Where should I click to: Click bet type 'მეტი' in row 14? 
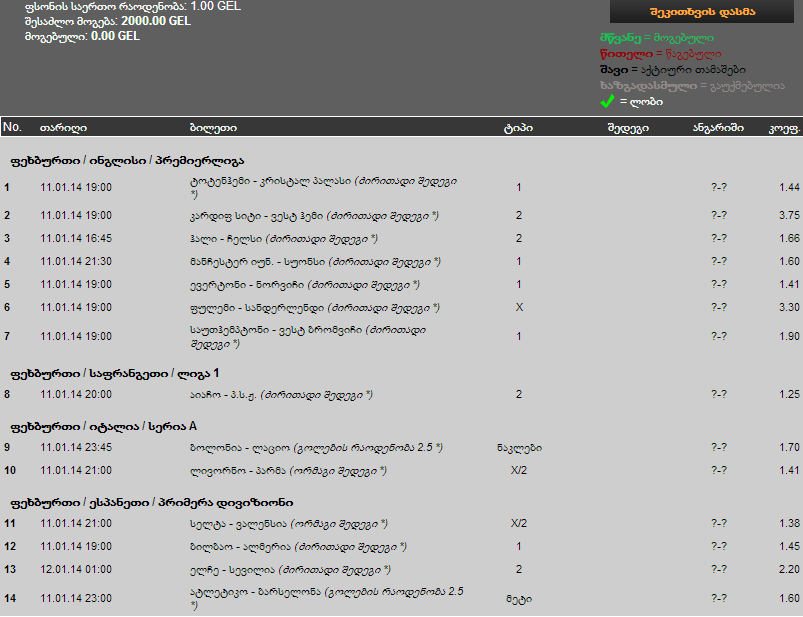pos(519,599)
